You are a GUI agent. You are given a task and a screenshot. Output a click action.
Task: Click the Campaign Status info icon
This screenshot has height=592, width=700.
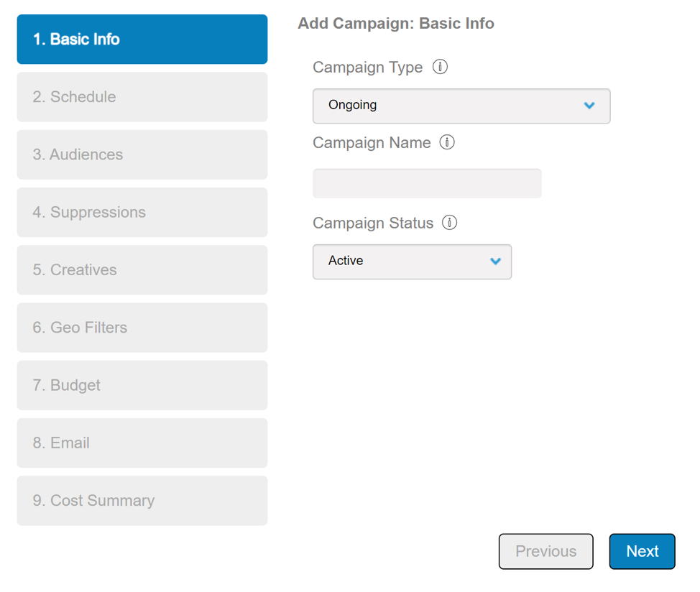[x=449, y=223]
